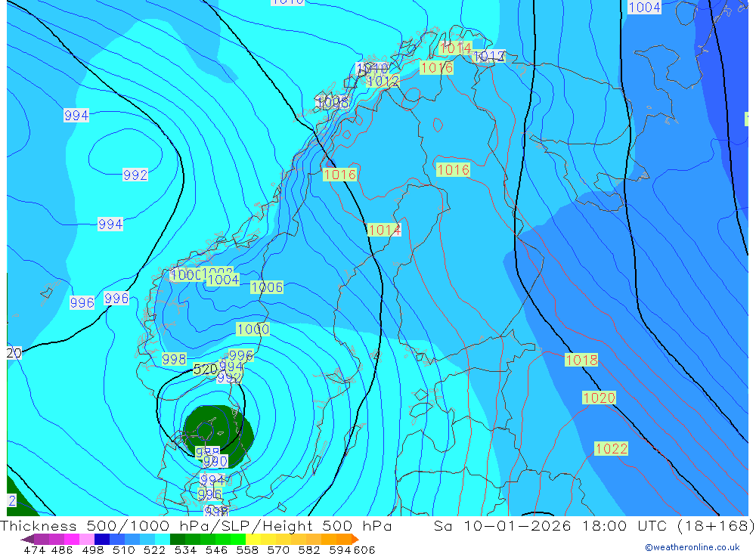The image size is (756, 554).
Task: Click legend value '534'
Action: (x=186, y=549)
